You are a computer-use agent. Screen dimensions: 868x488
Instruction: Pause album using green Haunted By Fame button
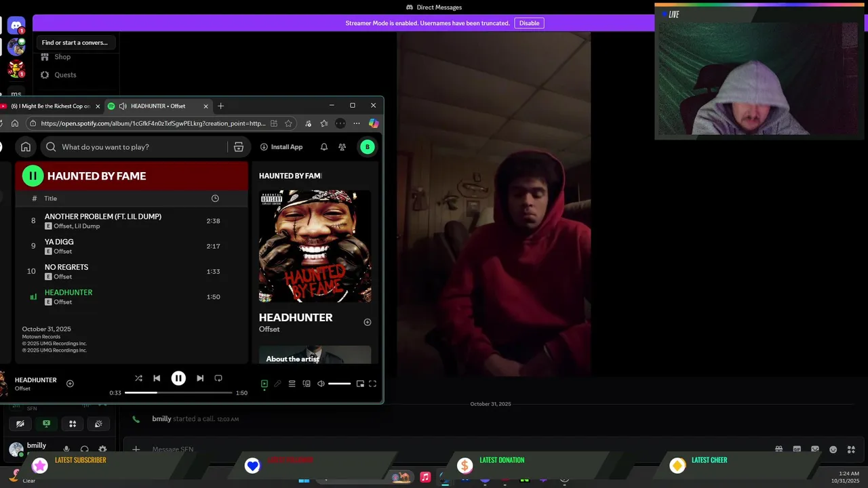33,176
